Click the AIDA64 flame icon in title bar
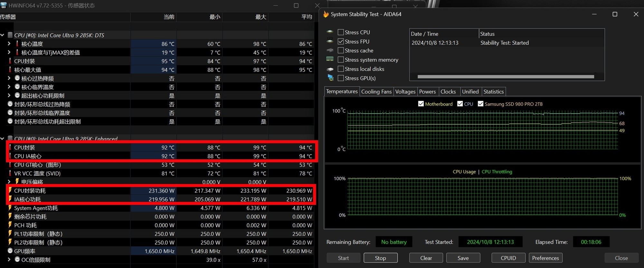The image size is (644, 268). (x=326, y=14)
